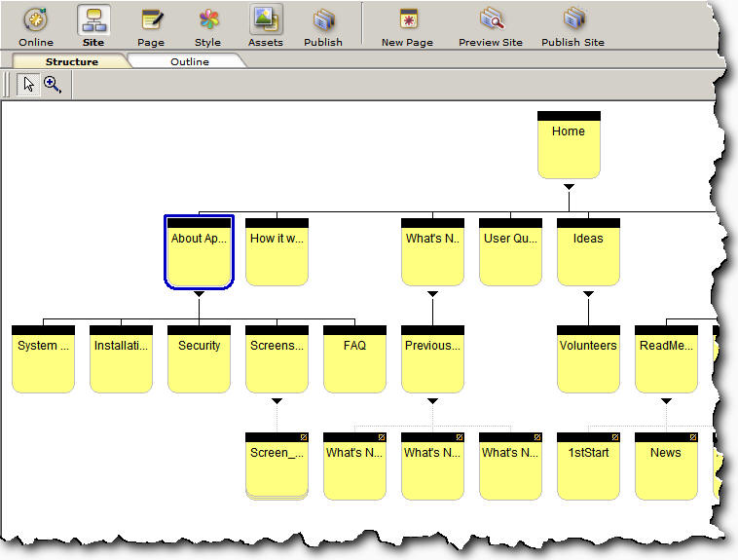Select the Home page node
The height and width of the screenshot is (560, 738).
pyautogui.click(x=569, y=144)
